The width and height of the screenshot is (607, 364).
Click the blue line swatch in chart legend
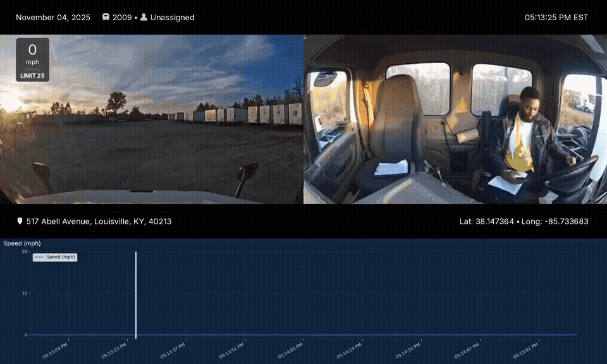[x=39, y=257]
